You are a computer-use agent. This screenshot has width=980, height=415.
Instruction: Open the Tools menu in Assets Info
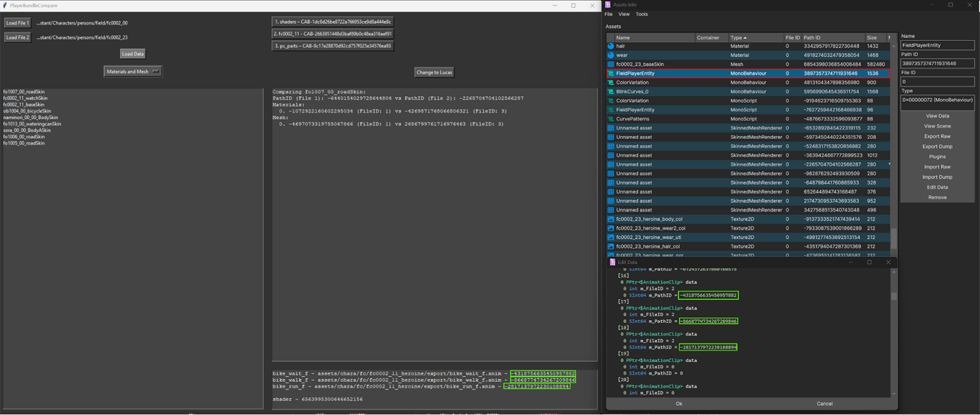click(x=641, y=14)
